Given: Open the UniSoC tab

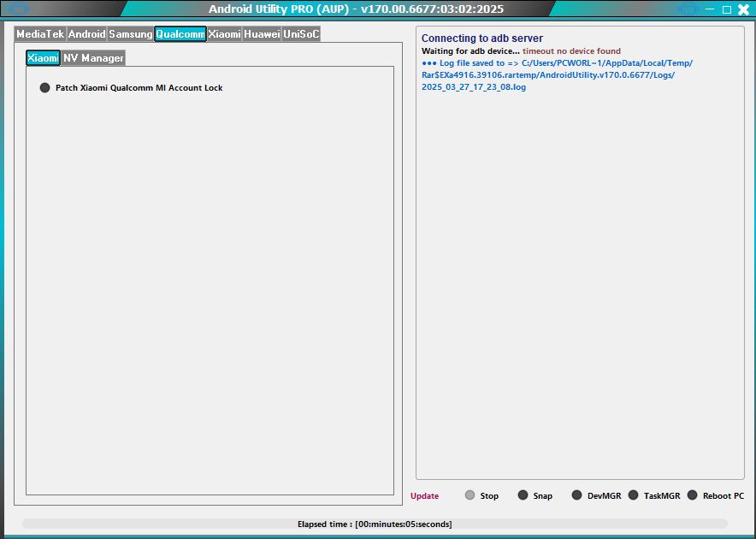Looking at the screenshot, I should pyautogui.click(x=299, y=34).
